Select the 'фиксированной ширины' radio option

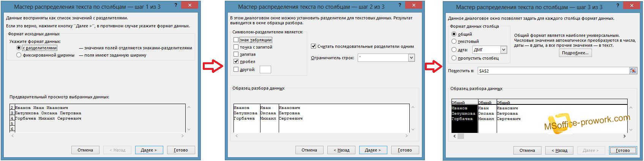19,55
